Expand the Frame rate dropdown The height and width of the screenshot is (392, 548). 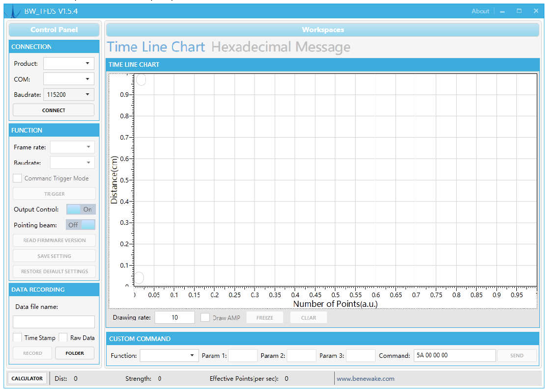(72, 147)
